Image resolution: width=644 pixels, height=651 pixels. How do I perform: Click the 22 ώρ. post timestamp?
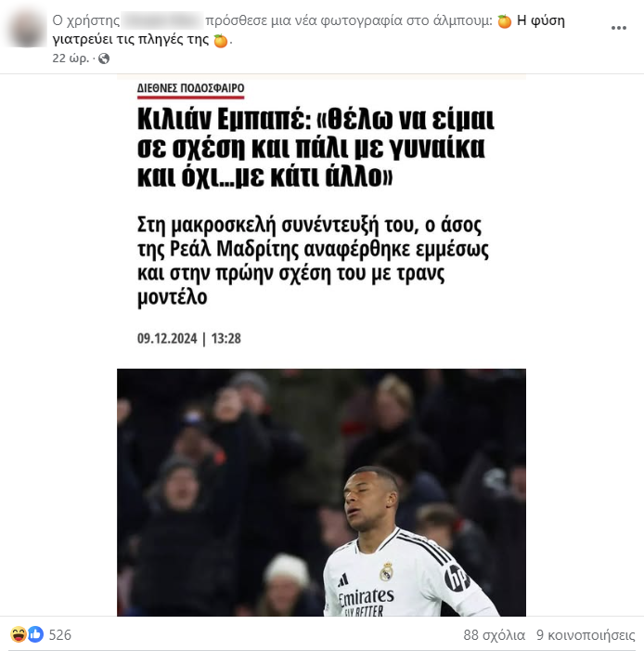pyautogui.click(x=71, y=59)
